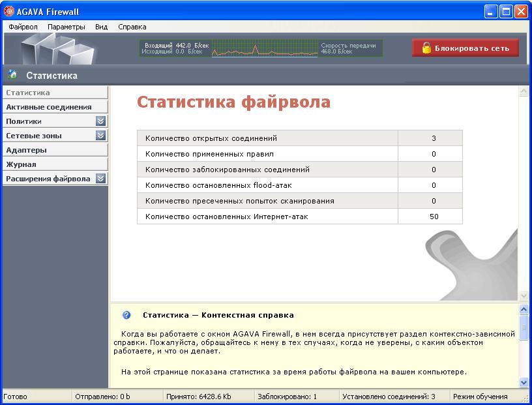Click the value 50 for stopped Internet attacks
532x405 pixels.
(x=434, y=217)
